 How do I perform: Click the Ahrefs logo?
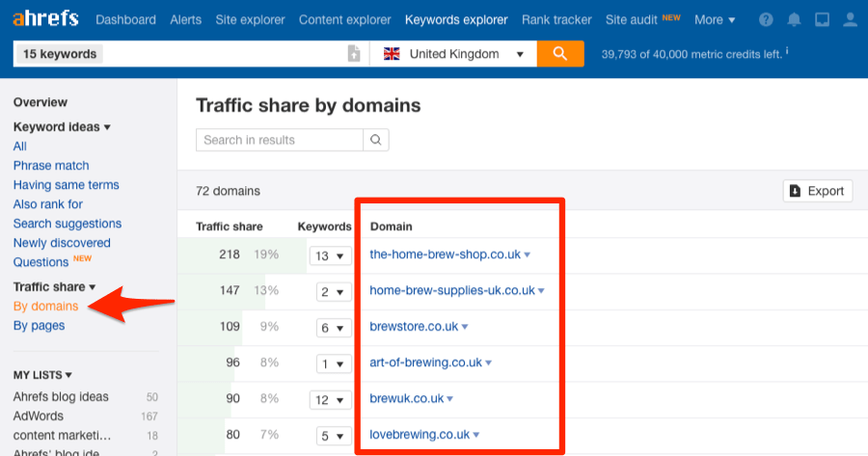(45, 19)
